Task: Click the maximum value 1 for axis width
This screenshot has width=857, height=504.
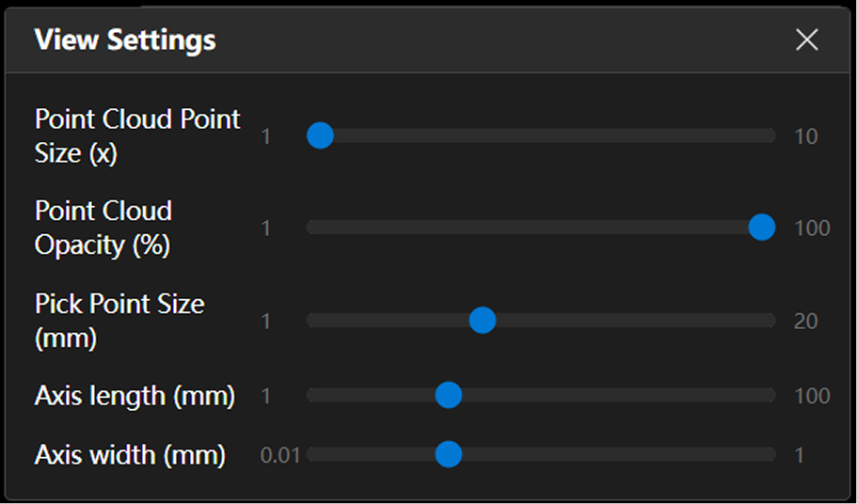Action: click(800, 455)
